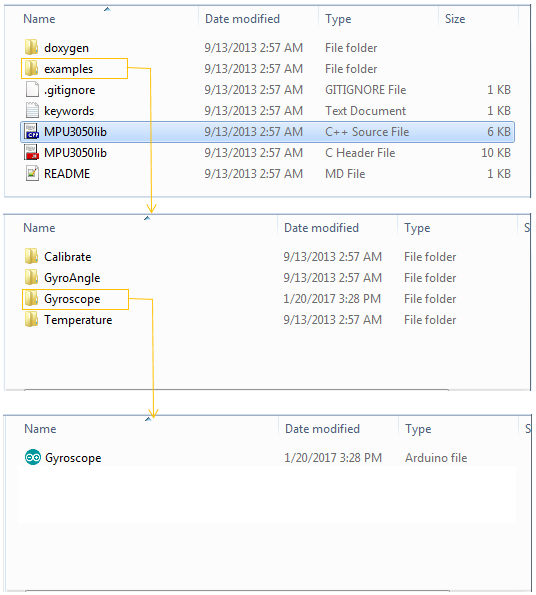Click the .gitignore file icon
The image size is (536, 595).
[32, 90]
